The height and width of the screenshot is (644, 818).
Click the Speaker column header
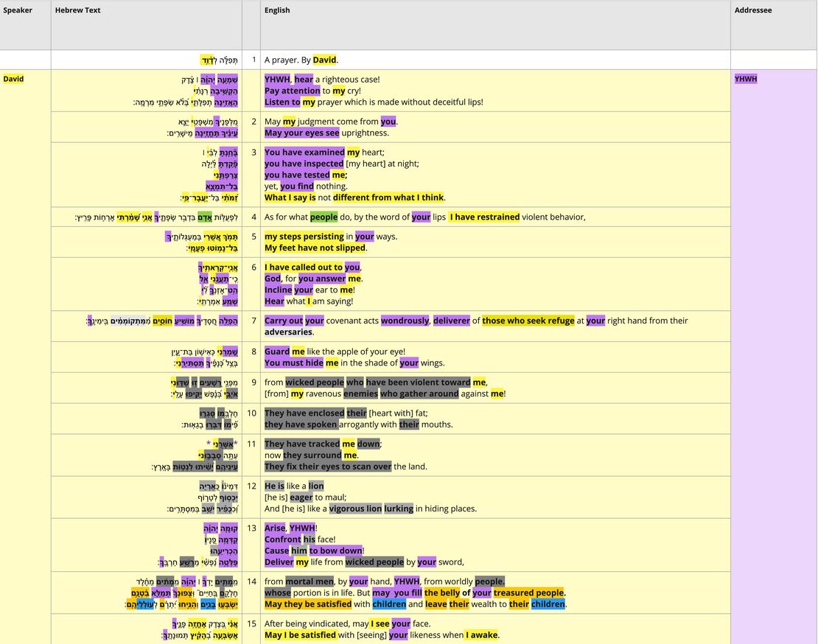16,10
